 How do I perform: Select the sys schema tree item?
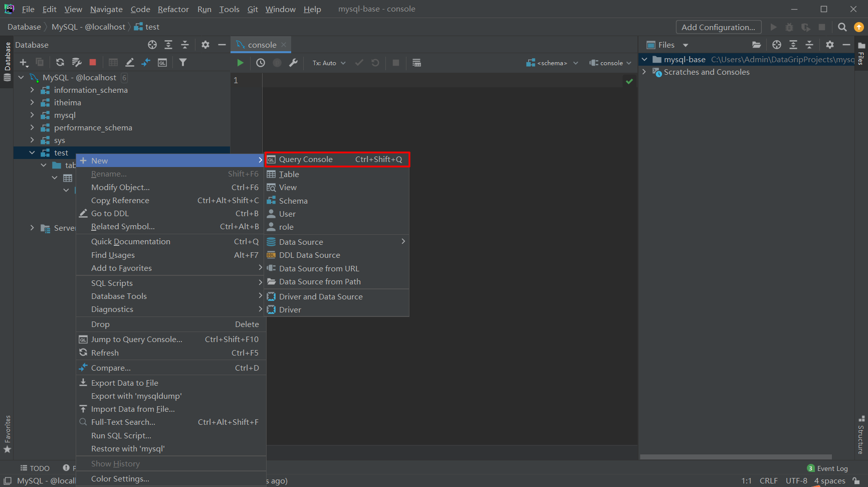(x=59, y=140)
